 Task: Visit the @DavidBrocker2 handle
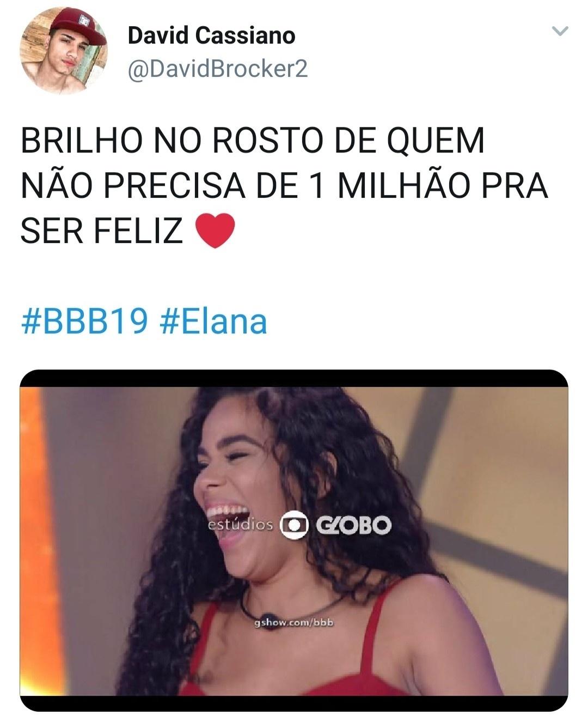point(217,69)
